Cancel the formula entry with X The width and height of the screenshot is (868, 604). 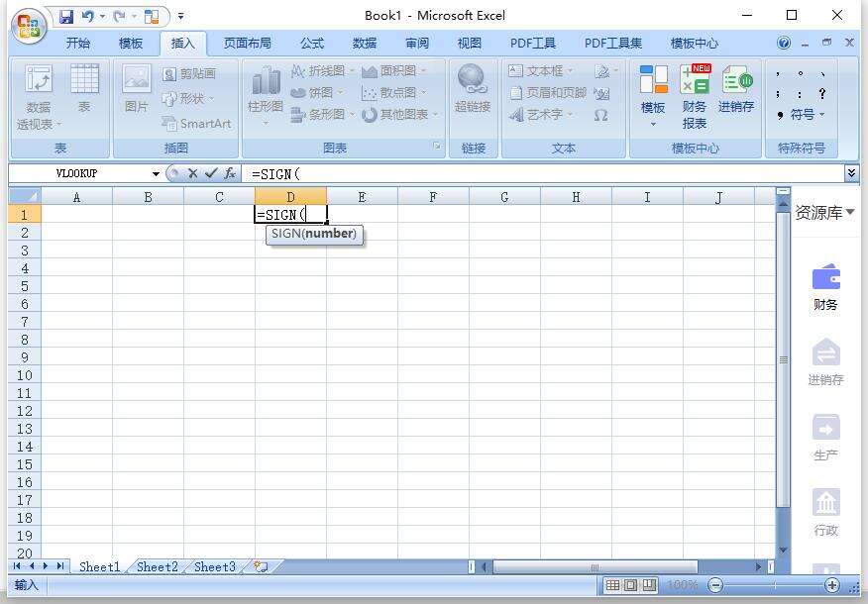(192, 173)
